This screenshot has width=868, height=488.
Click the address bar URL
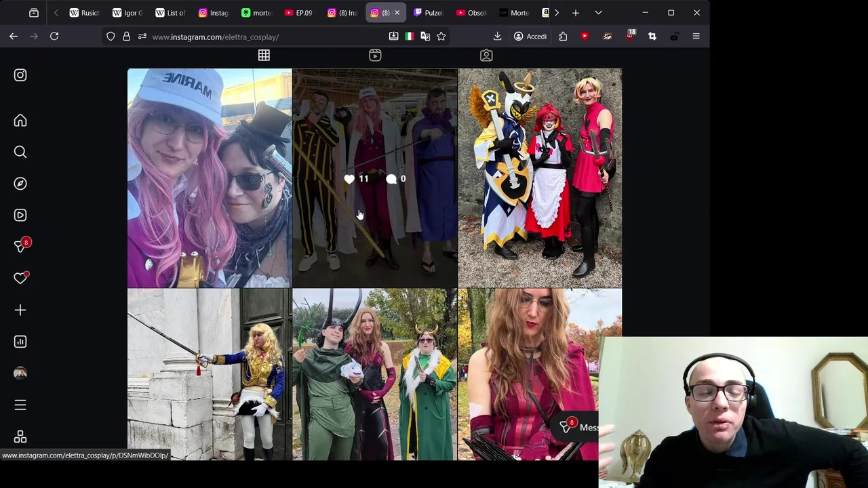pos(216,37)
